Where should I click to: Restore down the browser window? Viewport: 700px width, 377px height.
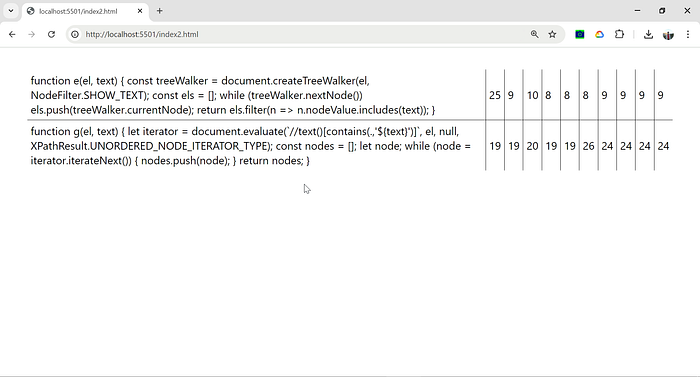pos(662,11)
